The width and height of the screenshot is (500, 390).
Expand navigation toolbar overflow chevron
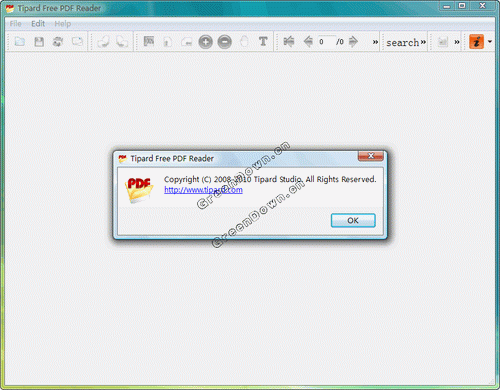(375, 42)
